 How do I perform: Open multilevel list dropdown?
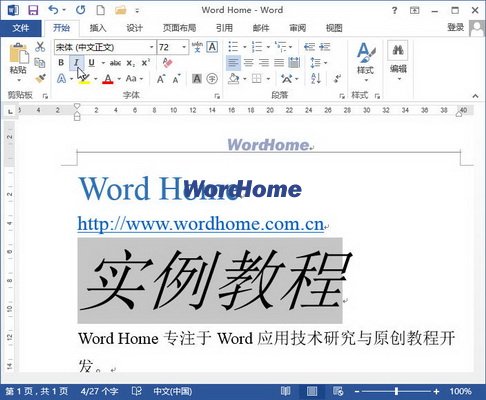pos(290,47)
